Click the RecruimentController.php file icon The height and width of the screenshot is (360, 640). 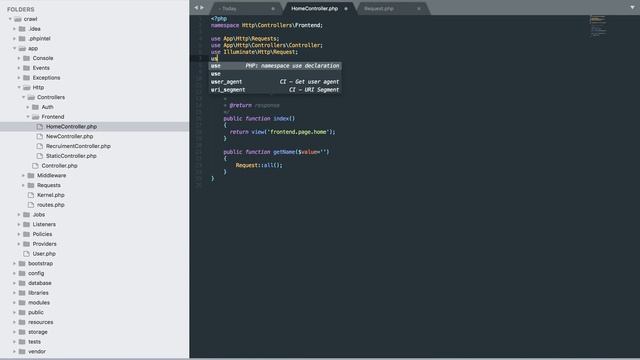tap(40, 146)
